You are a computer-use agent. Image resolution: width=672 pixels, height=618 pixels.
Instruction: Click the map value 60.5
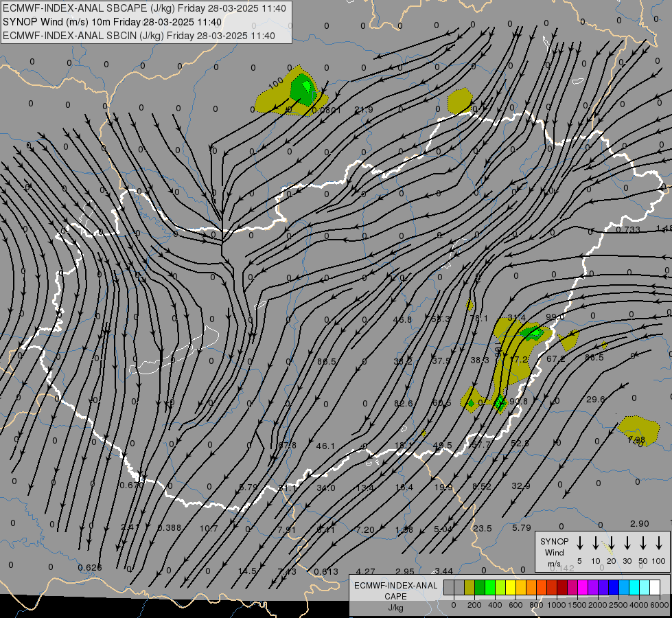click(442, 402)
